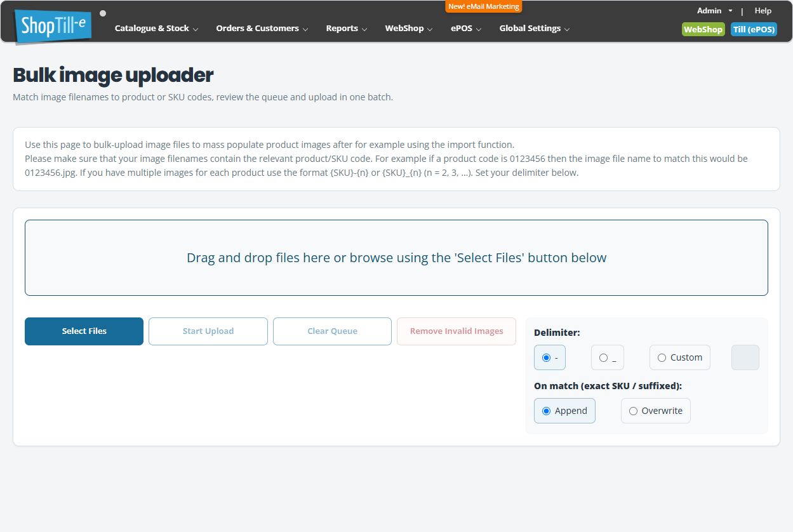Click the grey status dot beside logo
Image resolution: width=793 pixels, height=532 pixels.
[103, 13]
